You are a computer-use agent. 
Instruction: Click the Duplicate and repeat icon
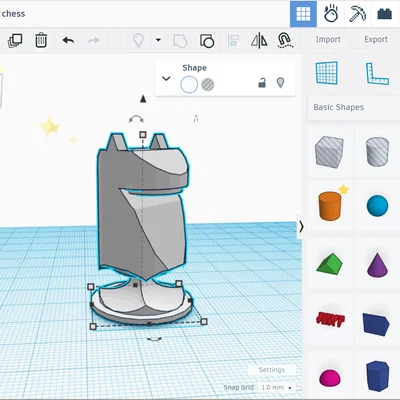click(15, 40)
